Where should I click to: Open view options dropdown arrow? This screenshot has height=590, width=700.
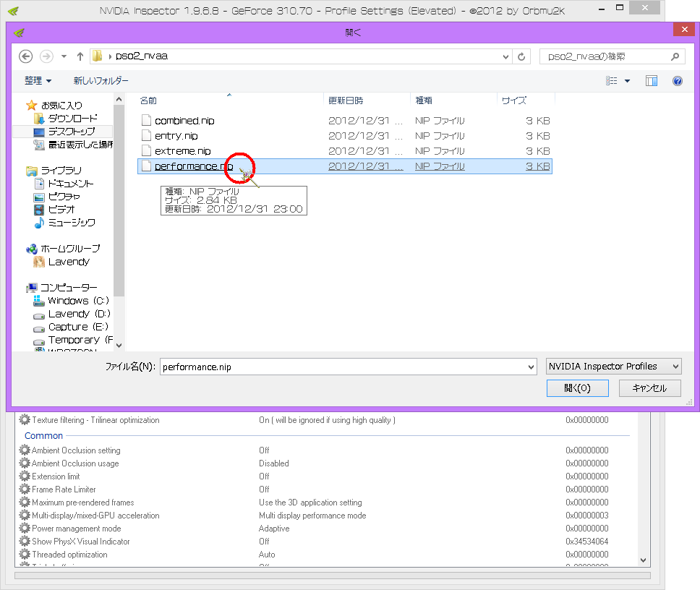[627, 81]
